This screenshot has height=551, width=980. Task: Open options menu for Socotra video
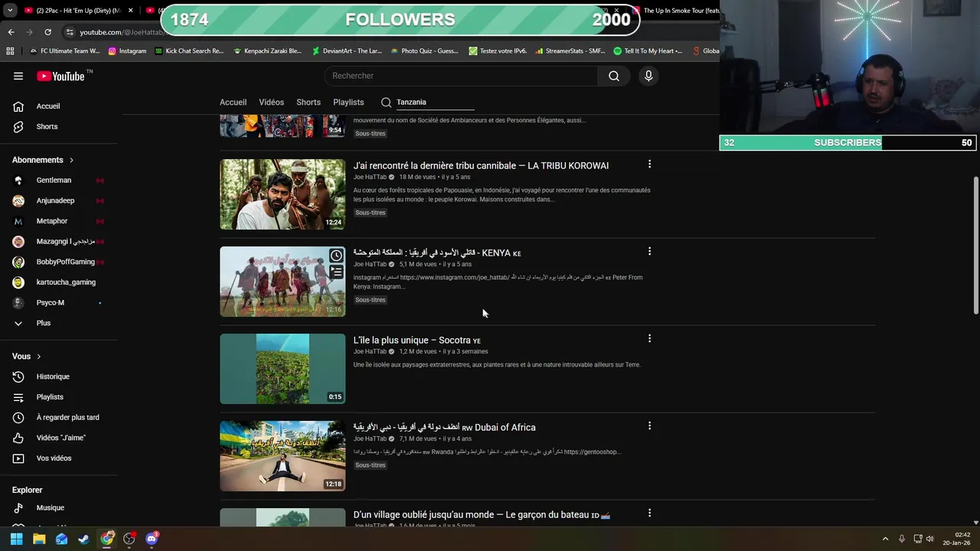pyautogui.click(x=649, y=339)
